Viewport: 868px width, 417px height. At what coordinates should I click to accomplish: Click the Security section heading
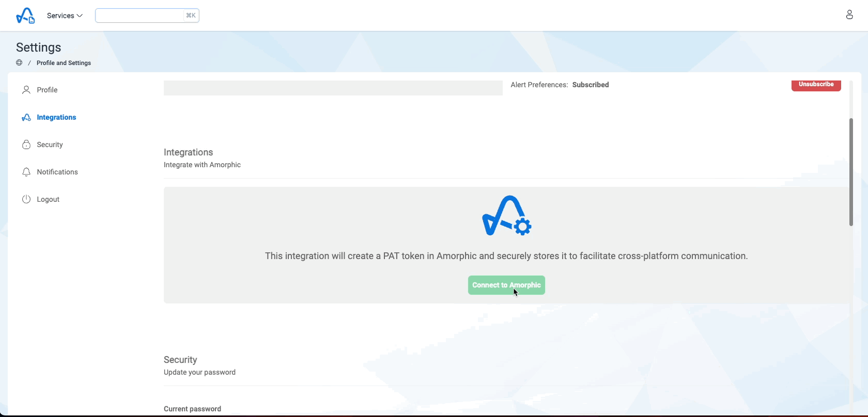coord(180,360)
